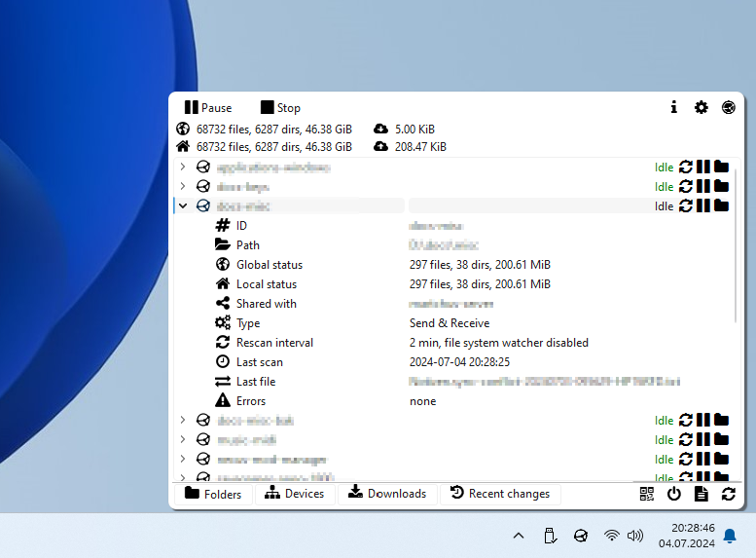Pause the folder directly below the Errors row
This screenshot has height=558, width=756.
pos(703,420)
